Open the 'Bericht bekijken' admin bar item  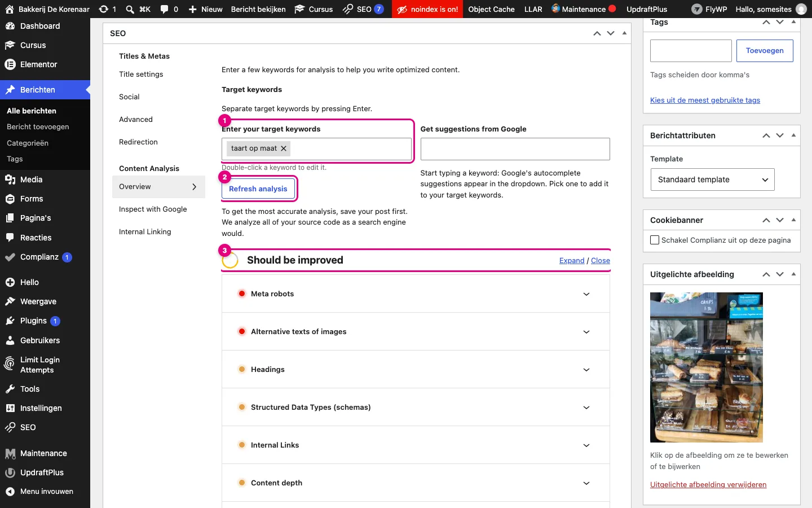258,9
